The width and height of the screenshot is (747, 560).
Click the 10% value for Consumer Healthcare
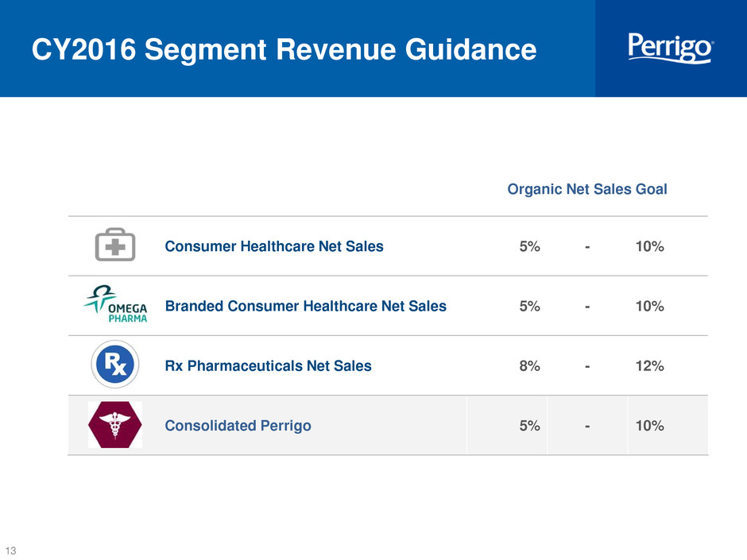[650, 246]
